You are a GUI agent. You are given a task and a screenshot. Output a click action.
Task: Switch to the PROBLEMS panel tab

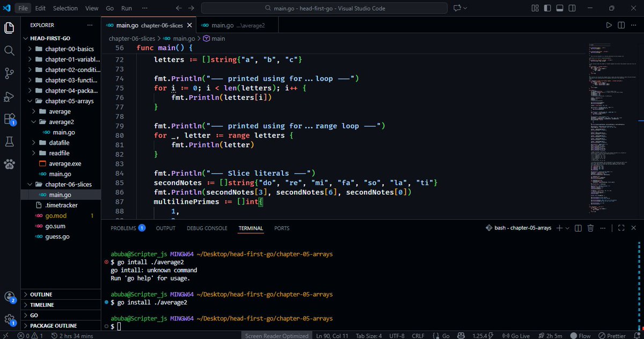point(128,228)
